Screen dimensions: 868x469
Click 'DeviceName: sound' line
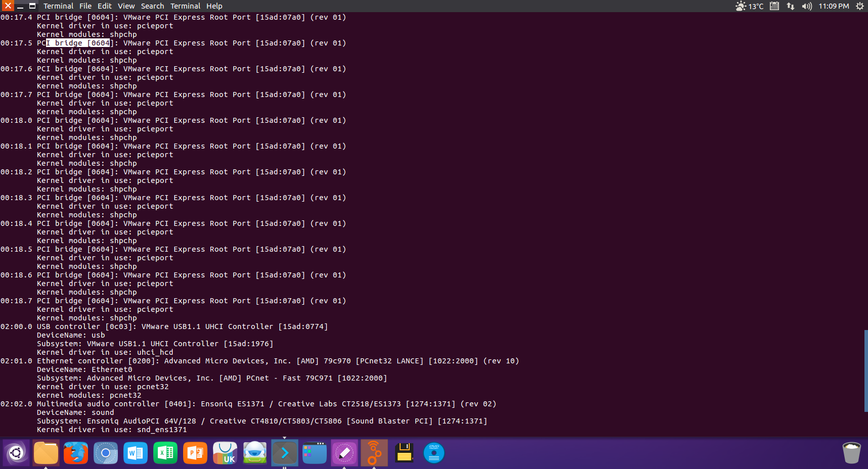75,412
